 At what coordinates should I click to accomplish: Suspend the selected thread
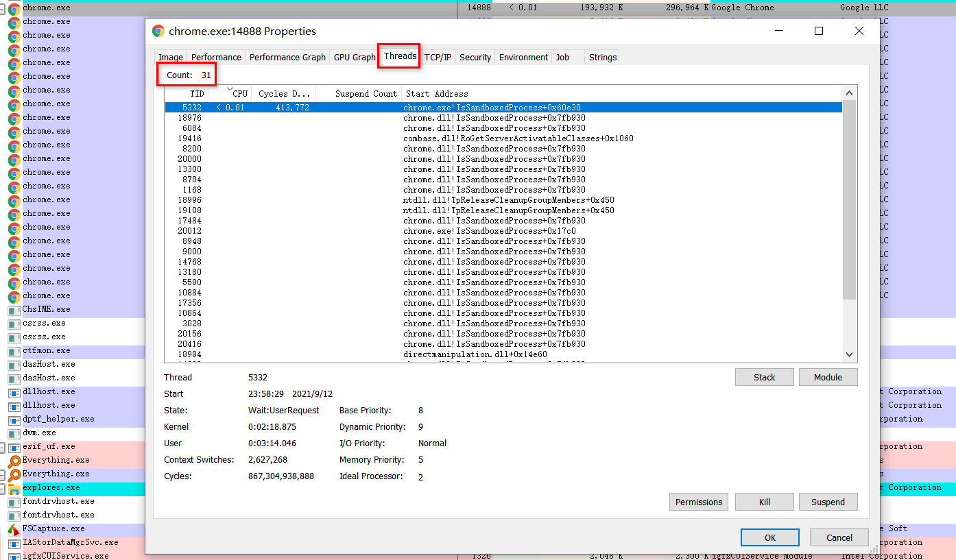point(828,502)
